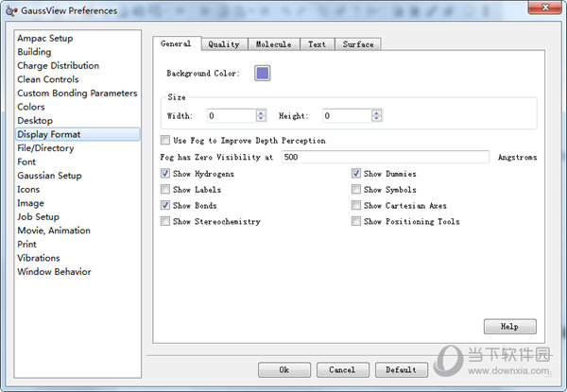This screenshot has height=392, width=567.
Task: Switch to the Surface tab
Action: click(358, 44)
